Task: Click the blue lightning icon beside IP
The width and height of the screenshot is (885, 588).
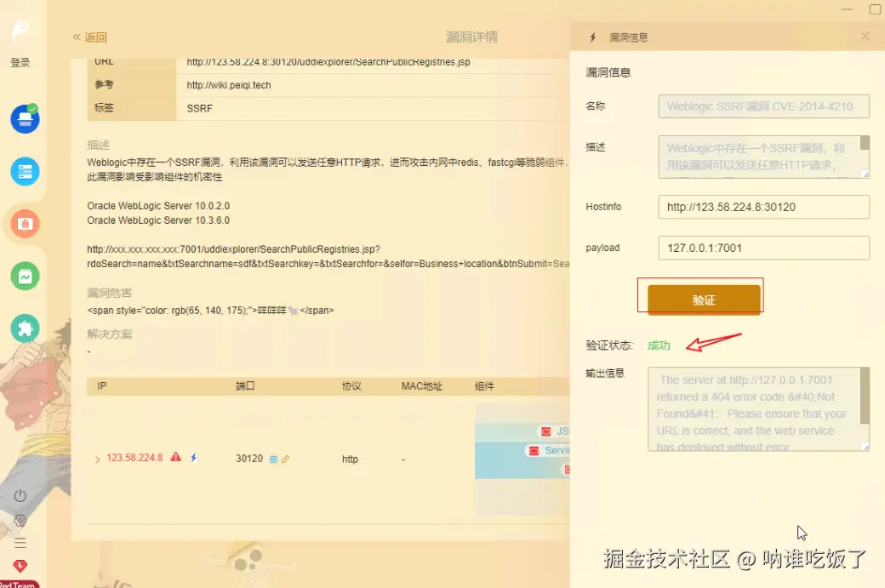Action: [x=194, y=458]
